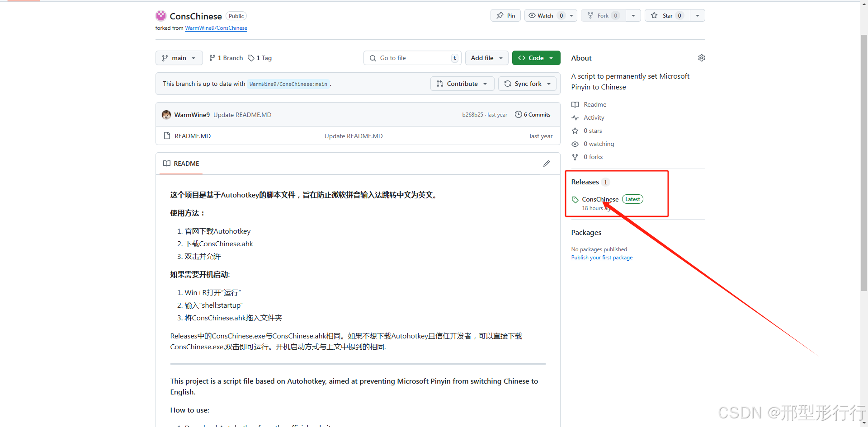This screenshot has width=868, height=427.
Task: Open commit hash b268b25
Action: 472,115
